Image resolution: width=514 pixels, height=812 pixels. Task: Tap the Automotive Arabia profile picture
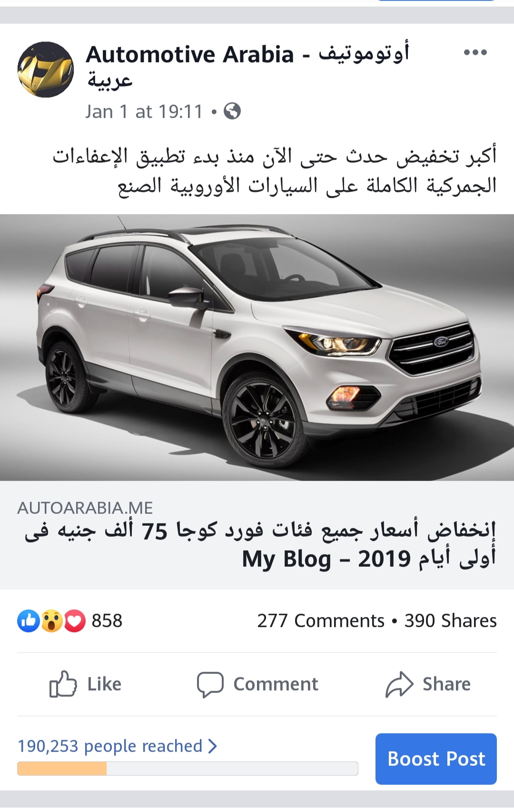click(46, 70)
